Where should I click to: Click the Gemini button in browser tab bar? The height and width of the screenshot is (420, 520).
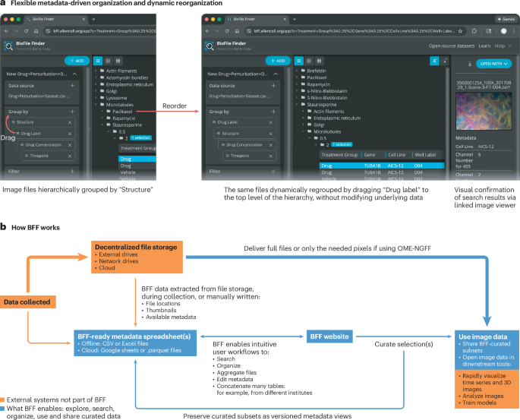click(x=506, y=19)
